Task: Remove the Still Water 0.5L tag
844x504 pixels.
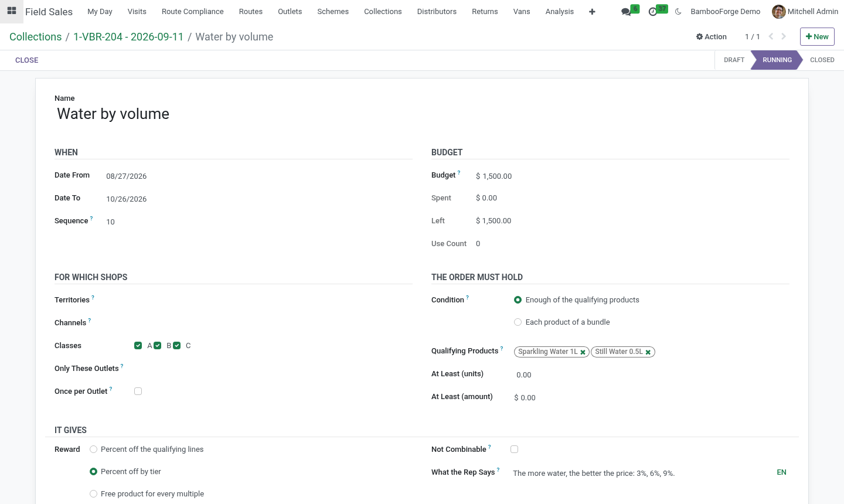Action: pos(648,352)
